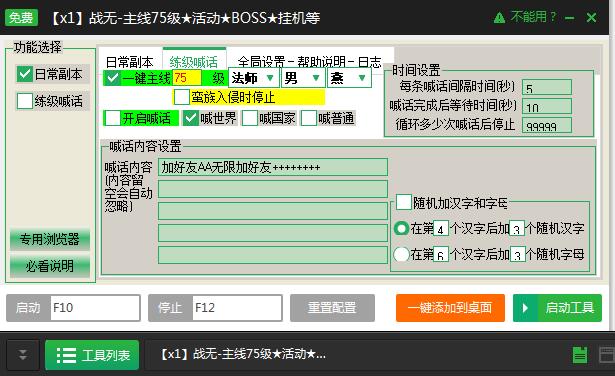Edit 喊话完成后等待时间 field showing 10
The width and height of the screenshot is (615, 376).
click(547, 106)
